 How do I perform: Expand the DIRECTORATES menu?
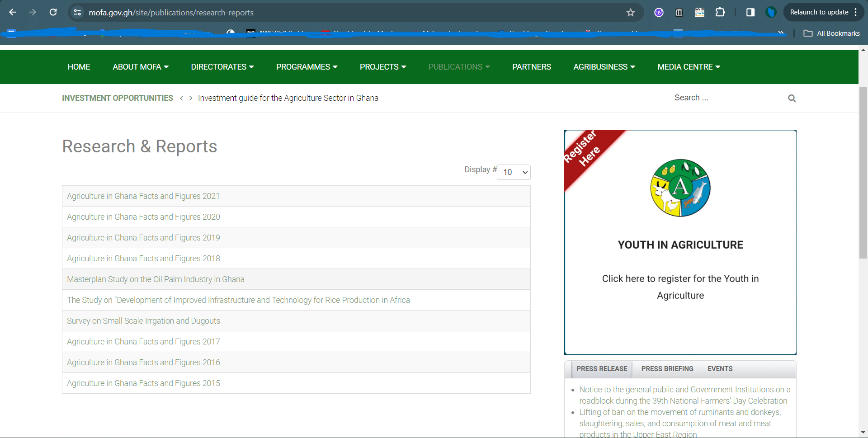pyautogui.click(x=222, y=67)
